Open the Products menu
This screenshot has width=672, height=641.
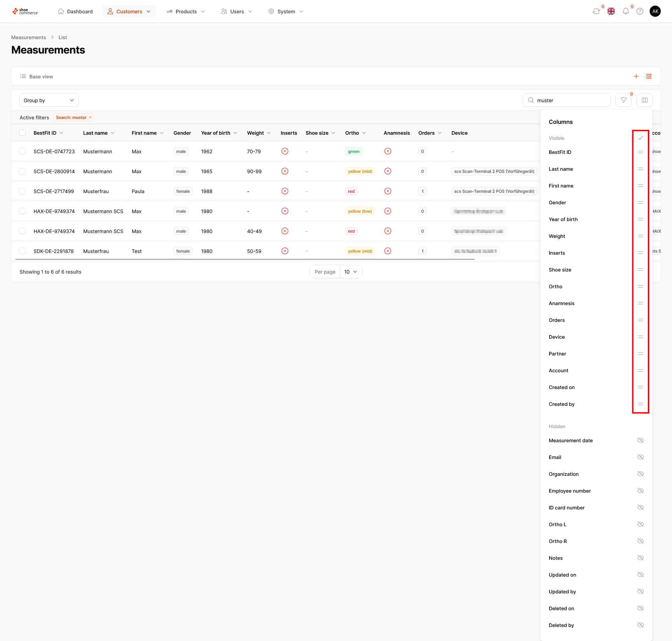186,12
